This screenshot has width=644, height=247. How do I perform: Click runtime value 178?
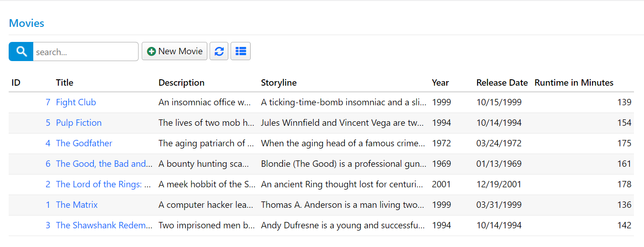[x=624, y=184]
